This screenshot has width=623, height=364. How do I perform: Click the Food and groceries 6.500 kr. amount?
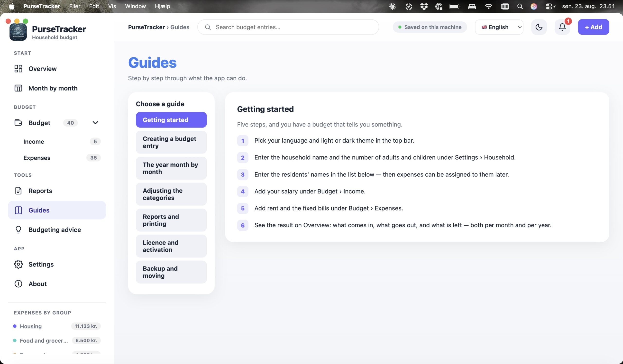click(x=86, y=340)
